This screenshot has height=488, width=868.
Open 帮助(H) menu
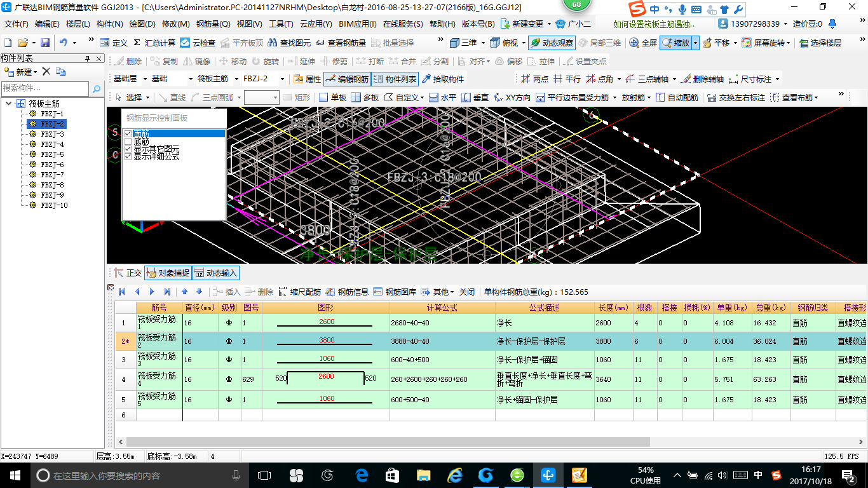[x=442, y=24]
